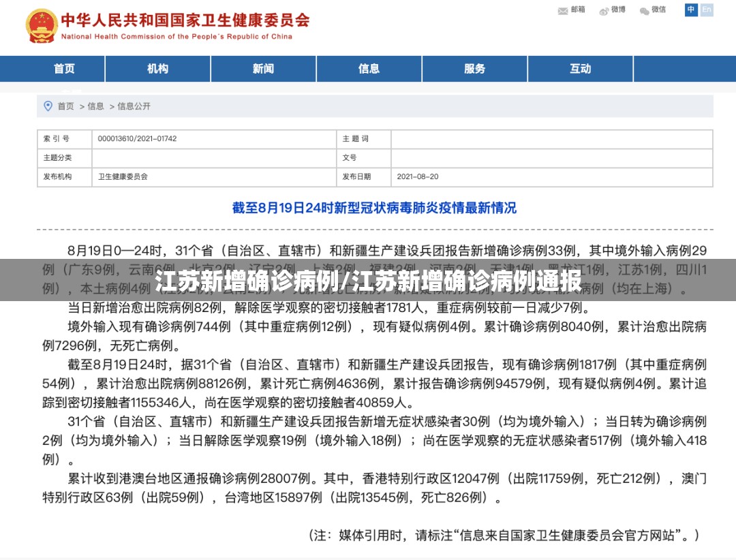Open the 机构 navigation tab
The width and height of the screenshot is (736, 560).
coord(157,69)
